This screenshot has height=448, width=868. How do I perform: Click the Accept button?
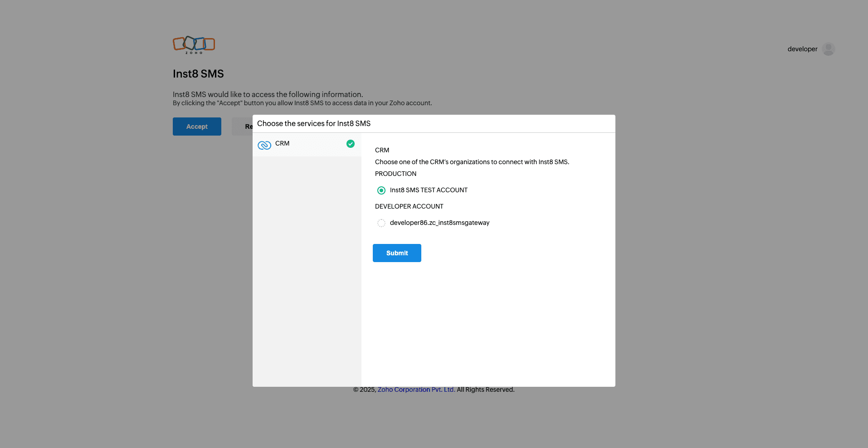(x=197, y=127)
